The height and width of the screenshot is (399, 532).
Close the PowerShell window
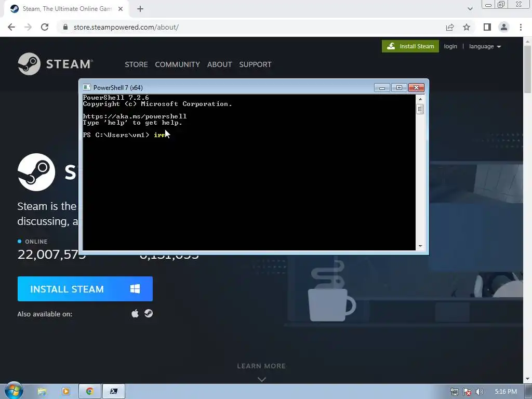coord(416,88)
